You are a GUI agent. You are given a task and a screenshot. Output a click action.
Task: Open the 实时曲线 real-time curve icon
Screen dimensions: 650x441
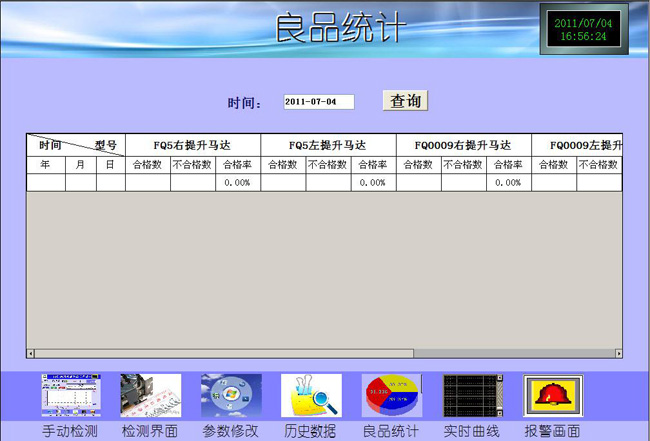[473, 395]
